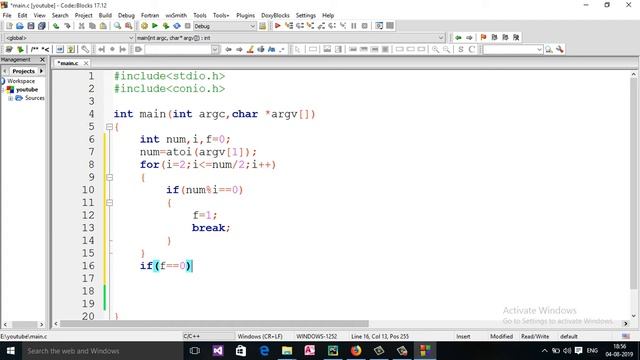Image resolution: width=640 pixels, height=360 pixels.
Task: Open Find with the magnifier icon
Action: 118,26
